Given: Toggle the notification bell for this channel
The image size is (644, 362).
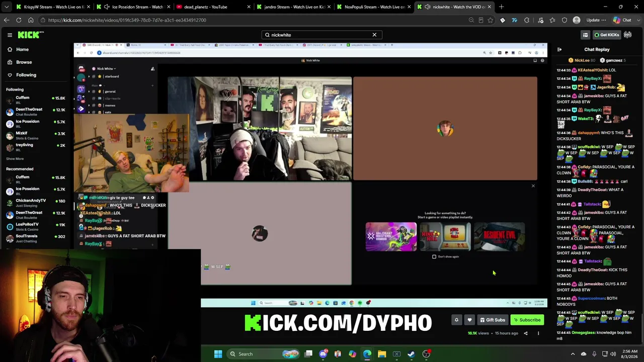Looking at the screenshot, I should click(456, 320).
